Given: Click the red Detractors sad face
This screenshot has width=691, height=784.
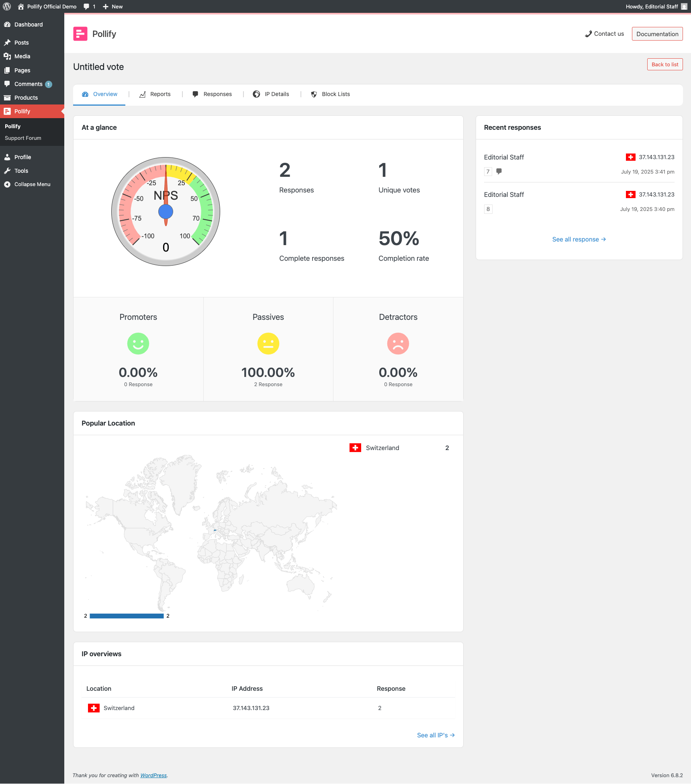Looking at the screenshot, I should pyautogui.click(x=398, y=344).
